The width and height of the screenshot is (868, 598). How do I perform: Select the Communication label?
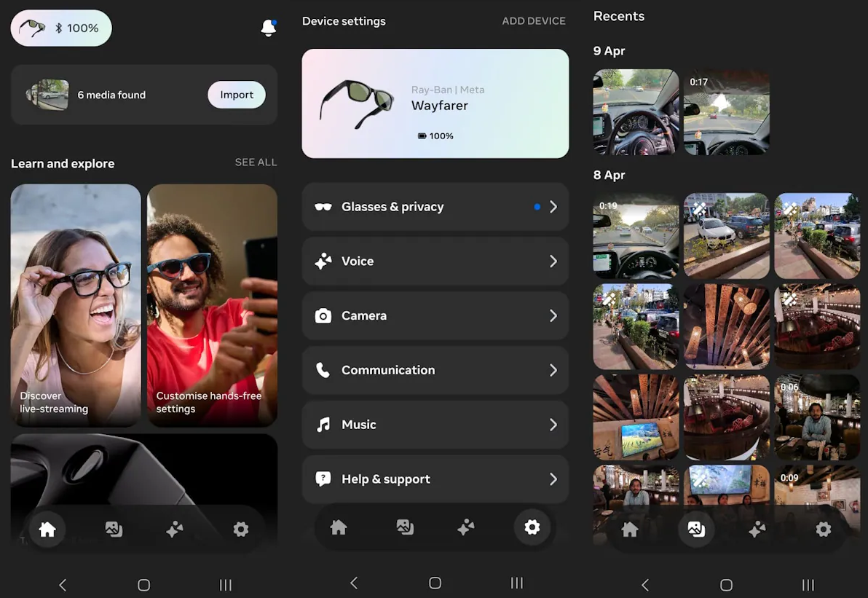pos(388,370)
